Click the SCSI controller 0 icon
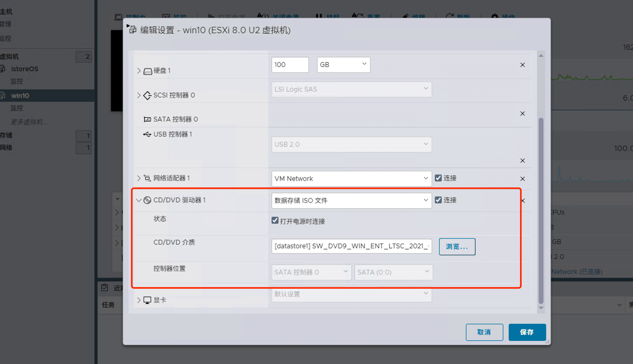This screenshot has height=364, width=633. click(x=147, y=95)
